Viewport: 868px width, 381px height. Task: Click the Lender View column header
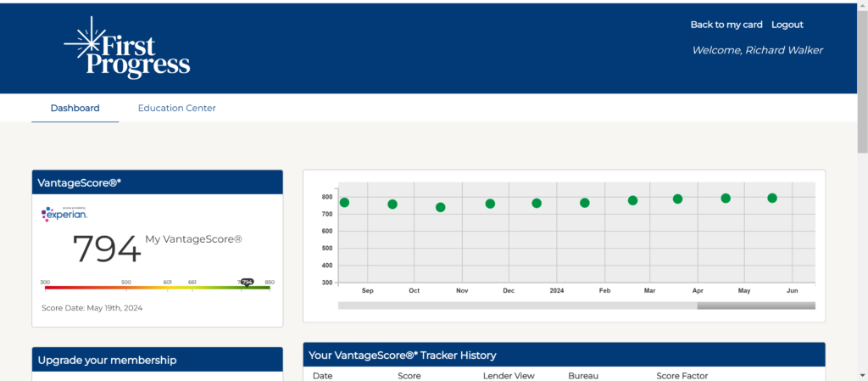(x=506, y=375)
